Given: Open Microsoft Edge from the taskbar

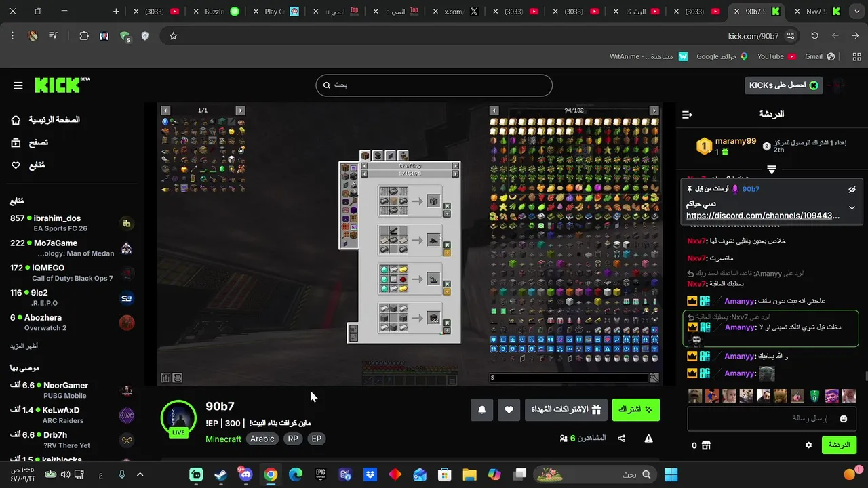Looking at the screenshot, I should (x=296, y=474).
